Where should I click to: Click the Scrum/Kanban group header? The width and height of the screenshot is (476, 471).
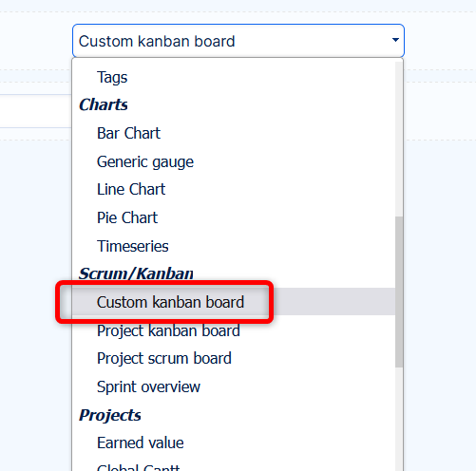point(136,273)
